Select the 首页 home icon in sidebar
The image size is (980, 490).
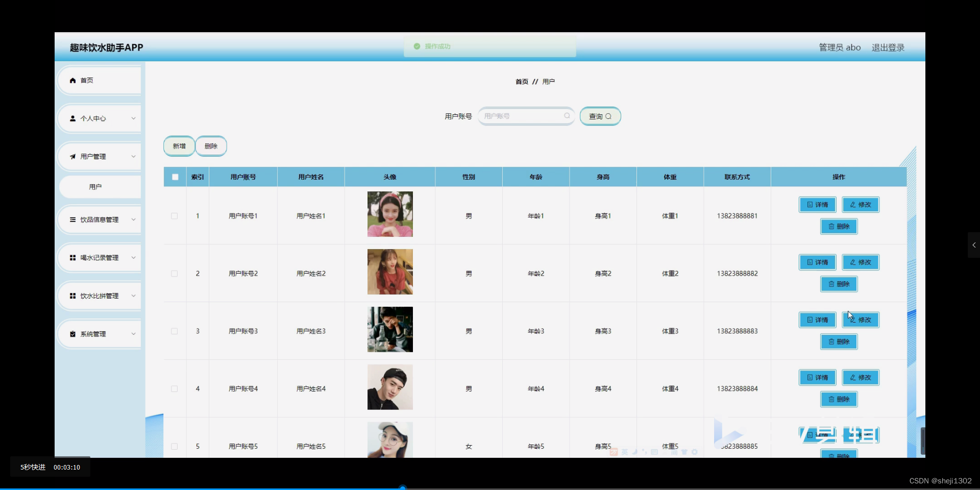pyautogui.click(x=73, y=80)
